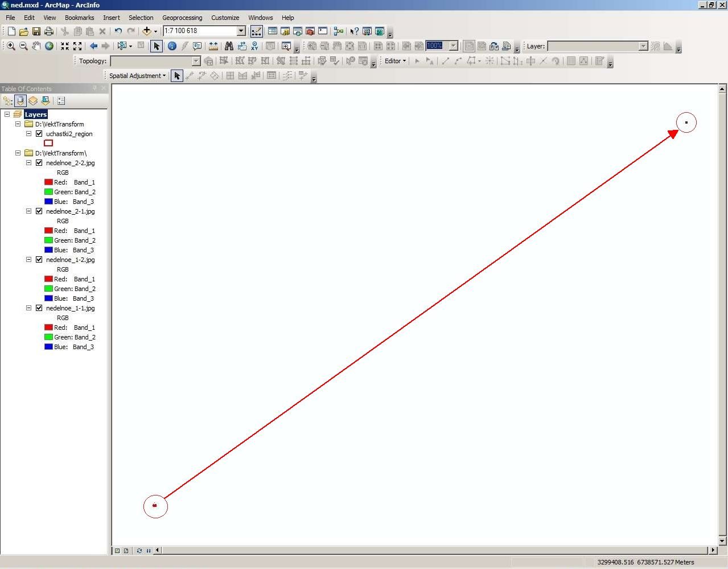Viewport: 728px width, 569px height.
Task: Uncheck the uchastki2_region layer
Action: 39,134
